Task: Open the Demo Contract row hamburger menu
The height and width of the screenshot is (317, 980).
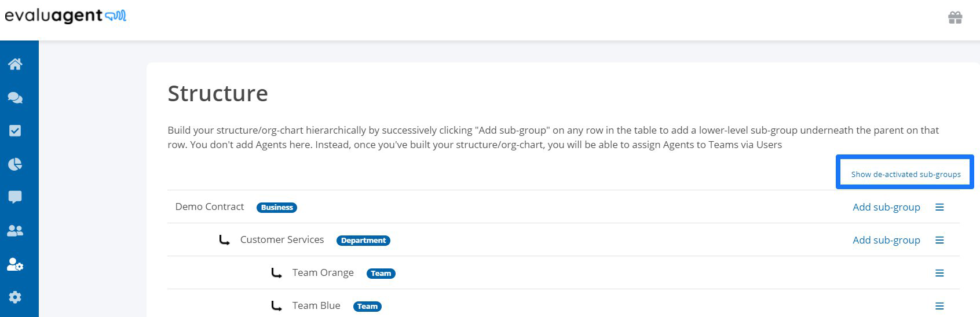Action: [x=939, y=207]
